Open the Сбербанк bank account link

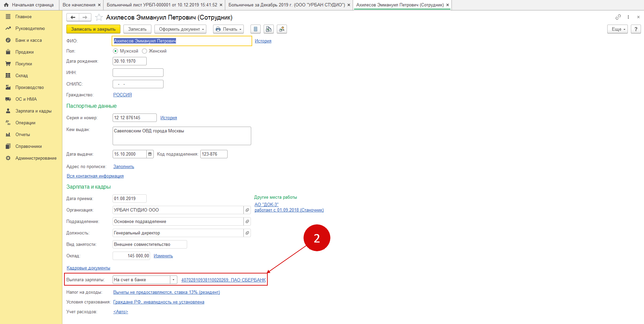223,280
